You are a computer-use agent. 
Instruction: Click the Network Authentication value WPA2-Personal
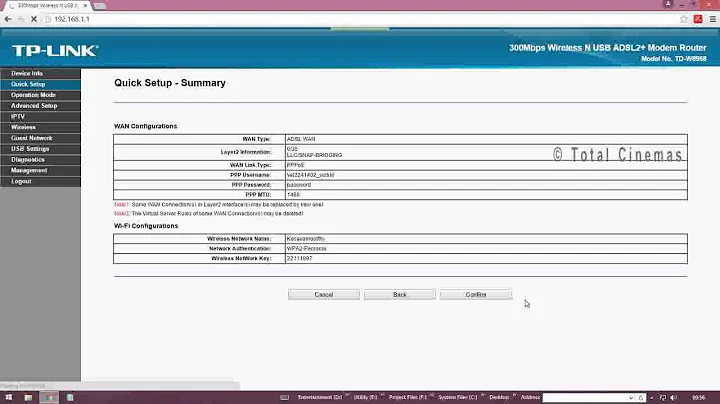tap(307, 249)
